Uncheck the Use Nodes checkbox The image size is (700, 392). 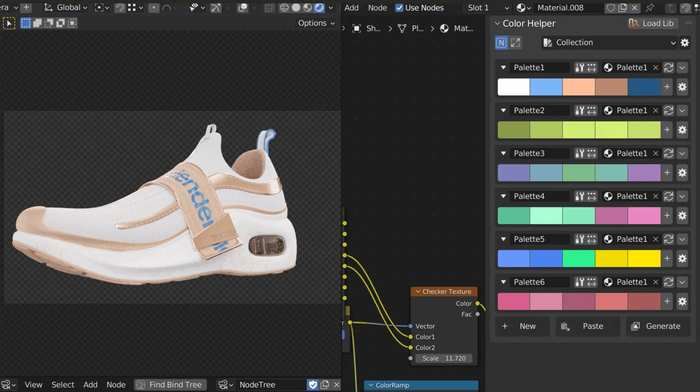pyautogui.click(x=399, y=8)
